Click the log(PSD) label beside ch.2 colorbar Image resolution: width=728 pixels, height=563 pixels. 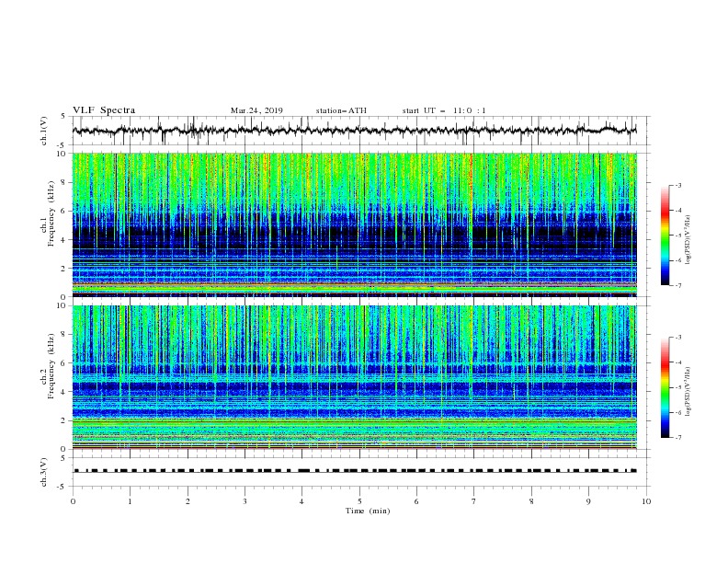click(x=688, y=392)
